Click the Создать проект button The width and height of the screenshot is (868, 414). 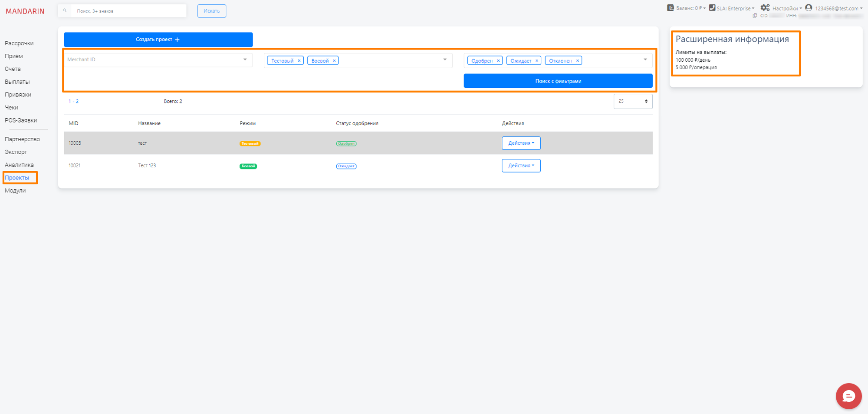158,39
